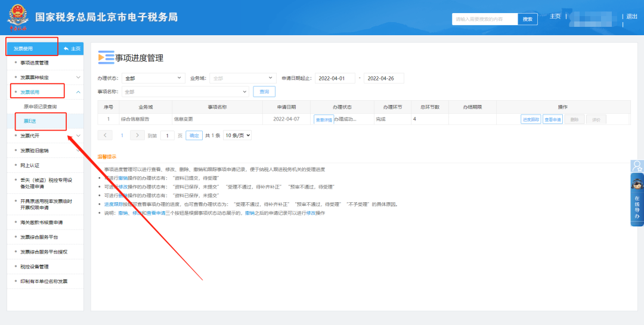Click the 查看申请 button in table row
Image resolution: width=644 pixels, height=325 pixels.
(x=552, y=119)
